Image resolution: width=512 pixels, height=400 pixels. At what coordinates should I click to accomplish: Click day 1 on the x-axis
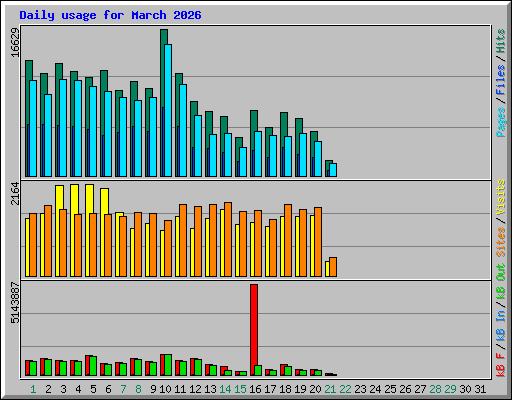[x=33, y=389]
